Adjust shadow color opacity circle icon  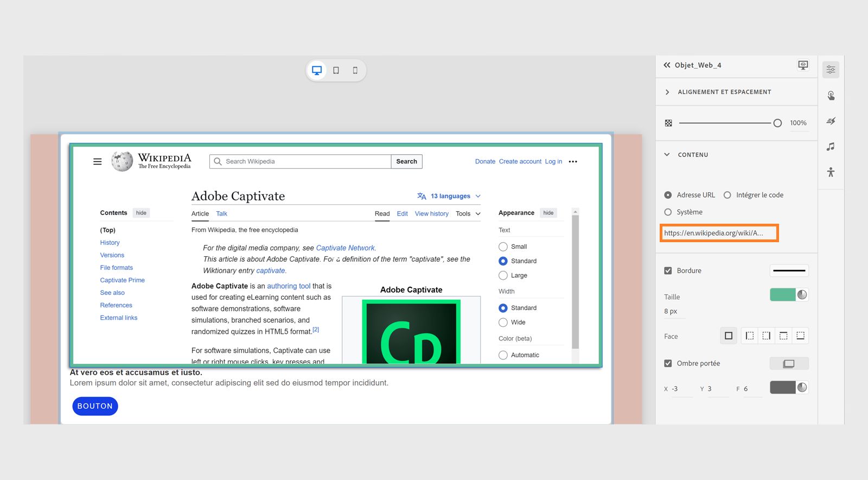pyautogui.click(x=802, y=387)
